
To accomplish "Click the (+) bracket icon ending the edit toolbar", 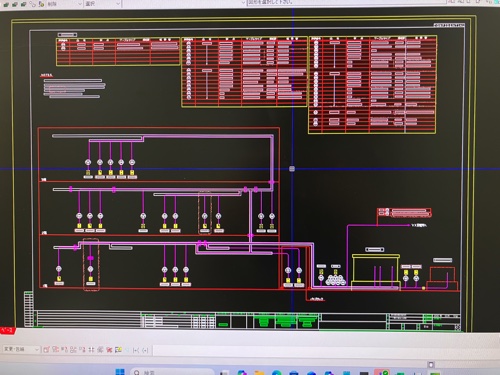I will 145,350.
